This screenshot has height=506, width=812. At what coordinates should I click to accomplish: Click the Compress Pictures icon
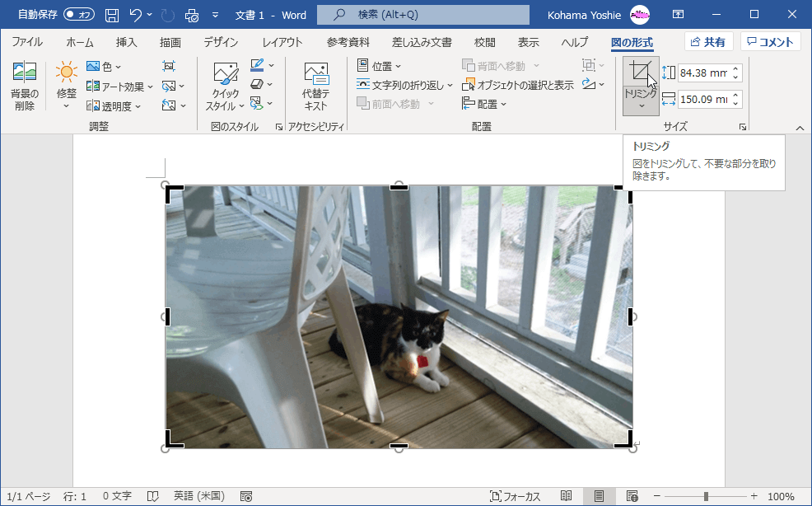(169, 67)
